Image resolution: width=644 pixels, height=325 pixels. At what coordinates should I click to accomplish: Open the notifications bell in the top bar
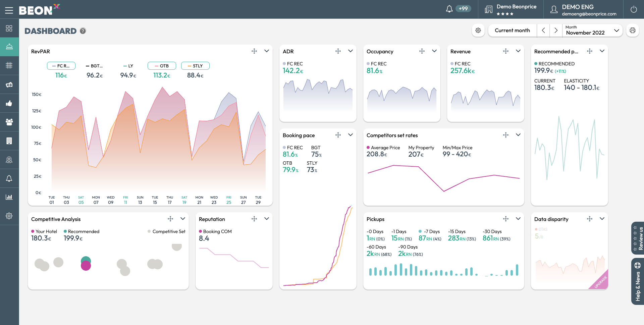pos(449,9)
